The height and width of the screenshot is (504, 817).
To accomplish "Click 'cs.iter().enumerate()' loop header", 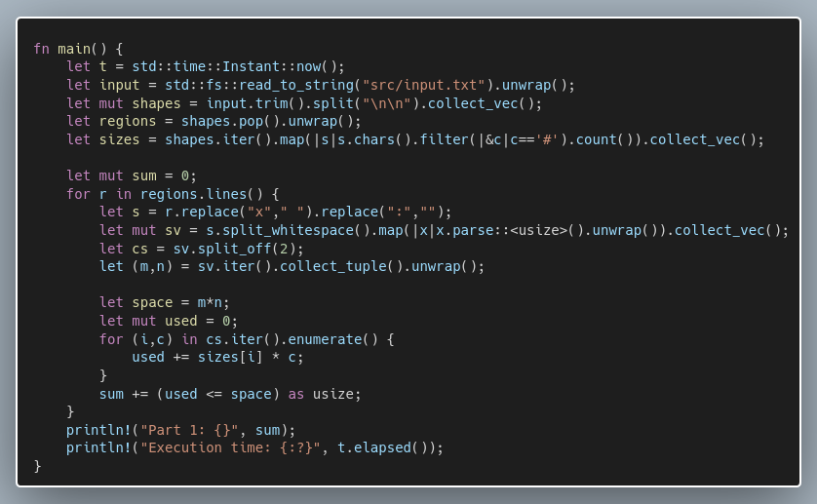I will (x=247, y=339).
